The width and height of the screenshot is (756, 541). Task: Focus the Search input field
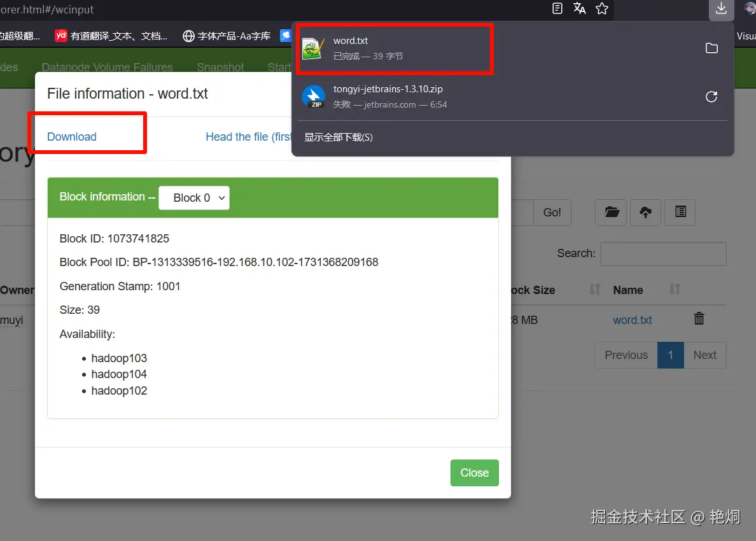pyautogui.click(x=663, y=253)
